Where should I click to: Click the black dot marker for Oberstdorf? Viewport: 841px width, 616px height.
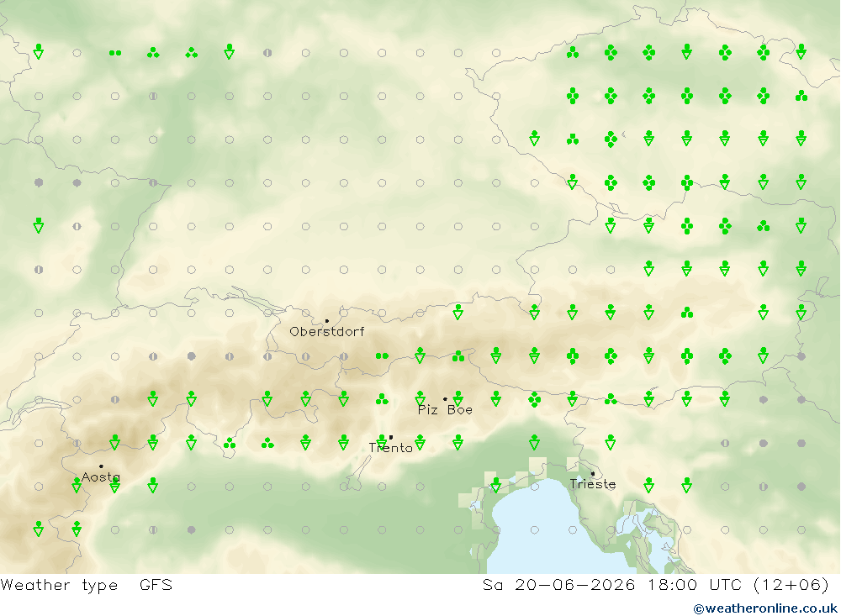point(326,320)
